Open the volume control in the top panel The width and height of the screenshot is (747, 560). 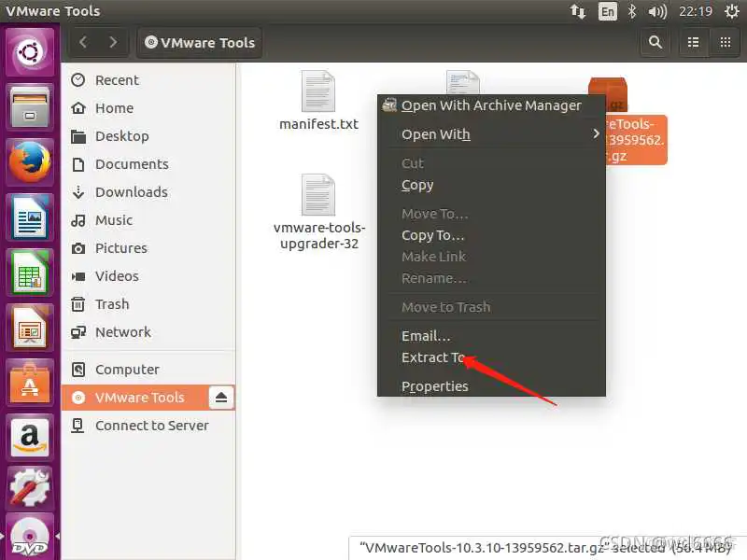656,11
